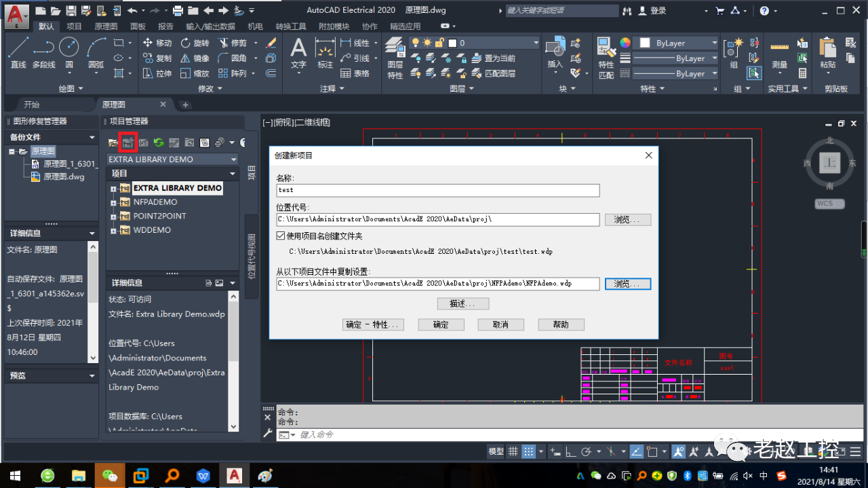Image resolution: width=868 pixels, height=488 pixels.
Task: Click 置为当前 (Make Current) layer button
Action: (x=493, y=58)
